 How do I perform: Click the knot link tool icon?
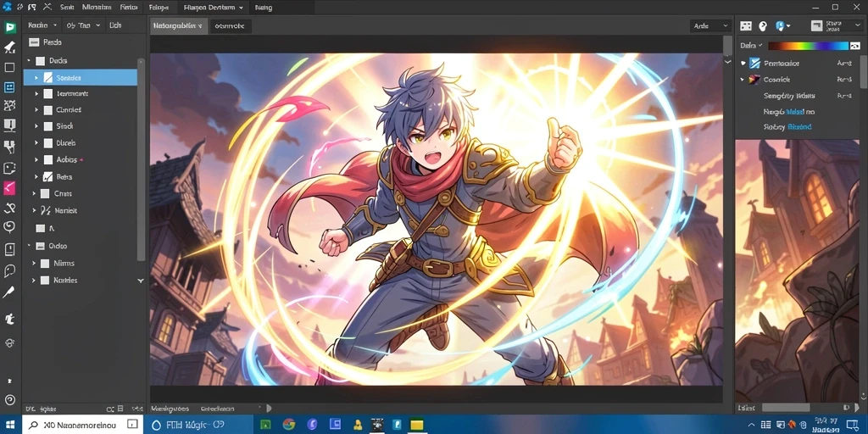[9, 209]
